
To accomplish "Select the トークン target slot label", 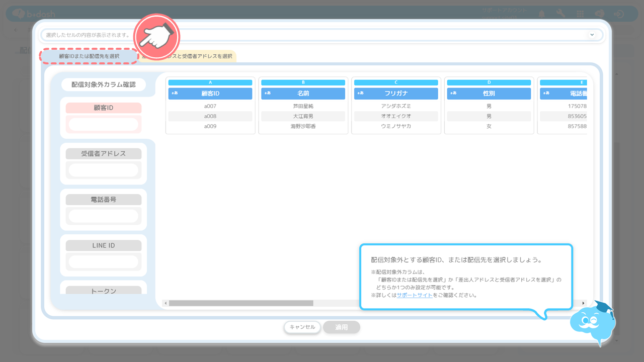I will [104, 290].
